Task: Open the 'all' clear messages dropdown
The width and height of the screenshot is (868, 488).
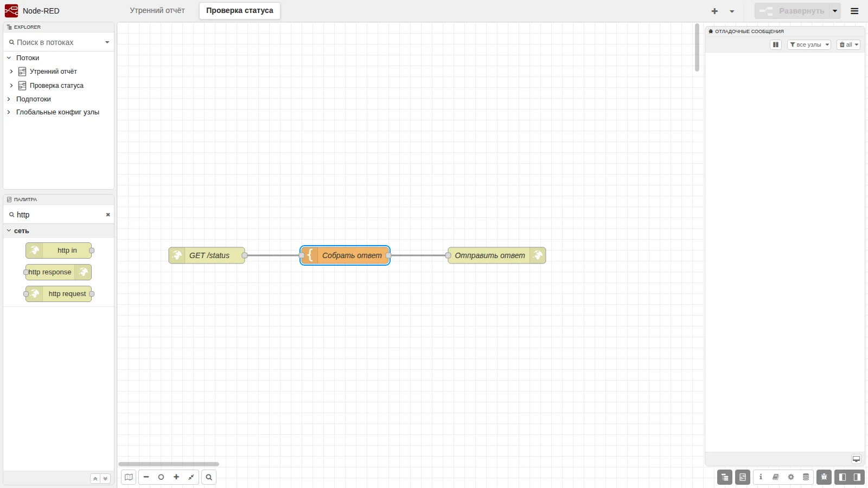Action: pos(848,44)
